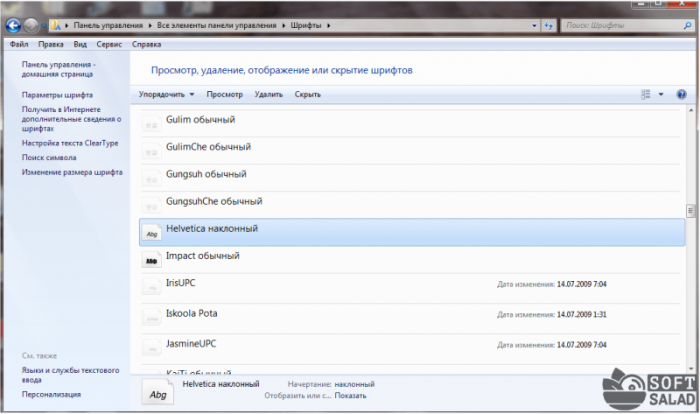Select Helvetica наклонный row text
The width and height of the screenshot is (700, 414).
(x=212, y=229)
